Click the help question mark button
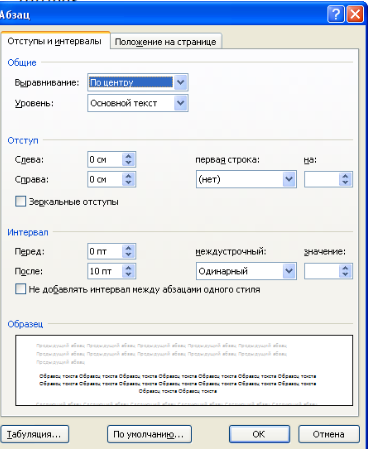 pos(336,14)
